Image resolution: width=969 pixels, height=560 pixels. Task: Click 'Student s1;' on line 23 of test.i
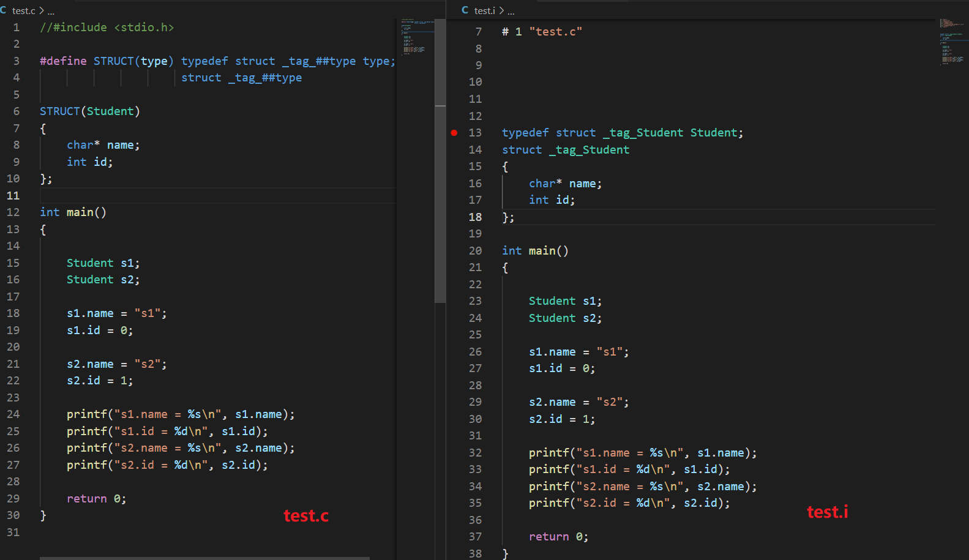(x=566, y=301)
